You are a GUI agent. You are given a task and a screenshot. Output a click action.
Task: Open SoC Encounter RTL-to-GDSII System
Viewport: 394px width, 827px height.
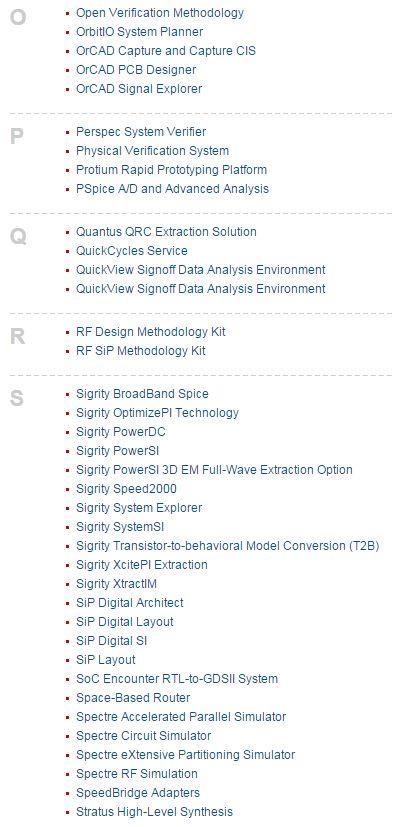[x=177, y=679]
